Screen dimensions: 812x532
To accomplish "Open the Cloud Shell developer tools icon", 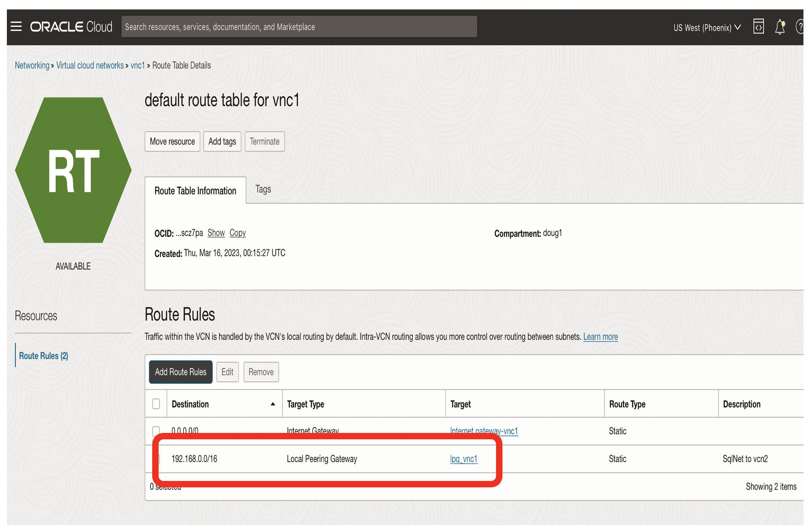I will pos(758,27).
